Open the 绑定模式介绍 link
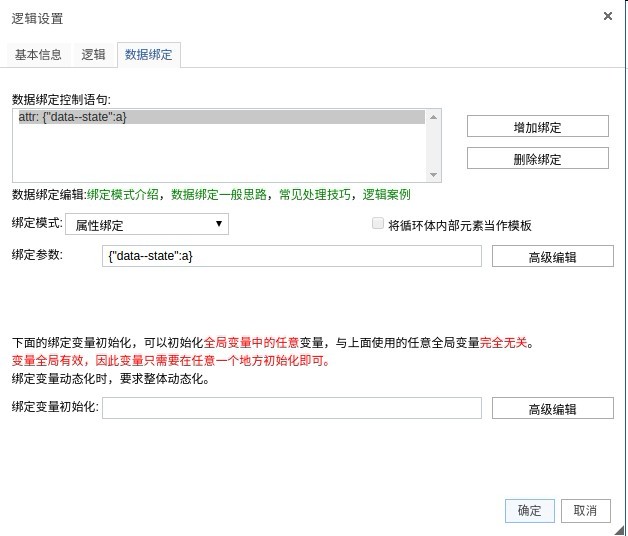The height and width of the screenshot is (536, 628). point(123,195)
